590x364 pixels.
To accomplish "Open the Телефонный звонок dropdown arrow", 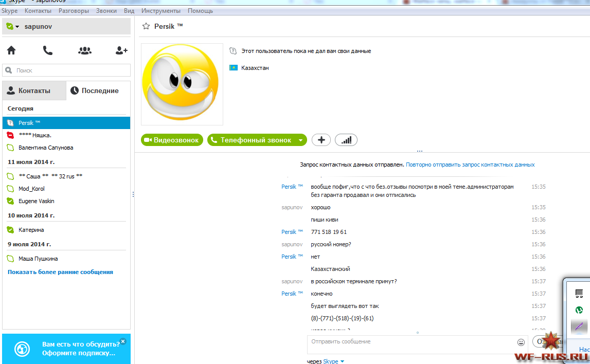I will click(300, 140).
